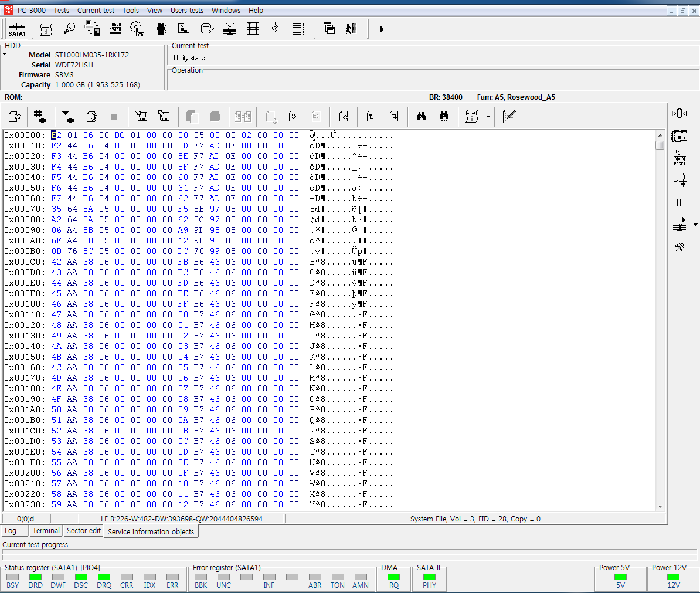Switch to the Terminal tab
The width and height of the screenshot is (700, 593).
click(x=46, y=530)
